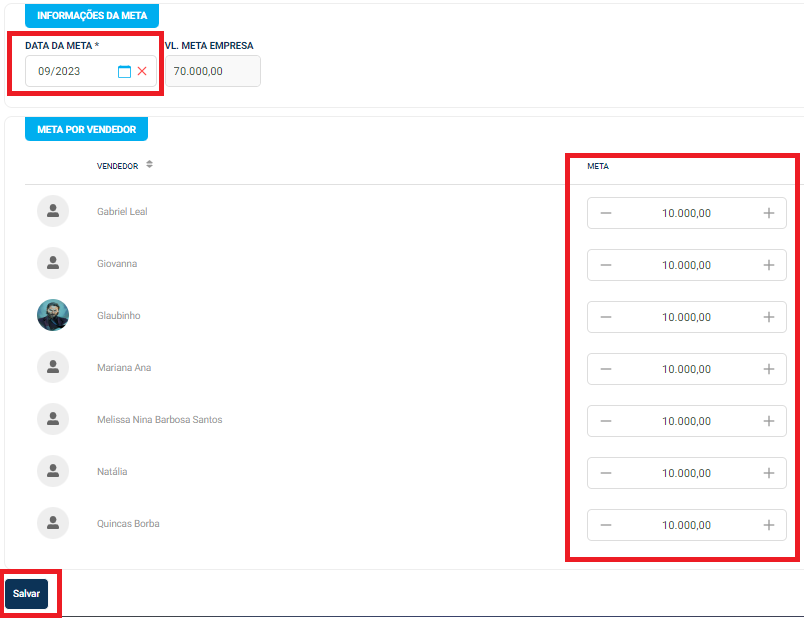Increase Giovanna's meta with plus button
Screen dimensions: 804x618
pyautogui.click(x=768, y=265)
